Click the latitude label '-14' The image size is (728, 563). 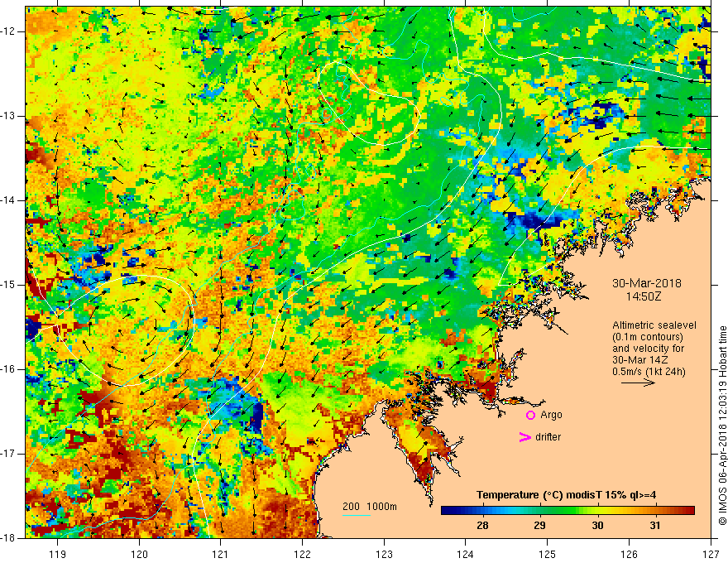(9, 200)
